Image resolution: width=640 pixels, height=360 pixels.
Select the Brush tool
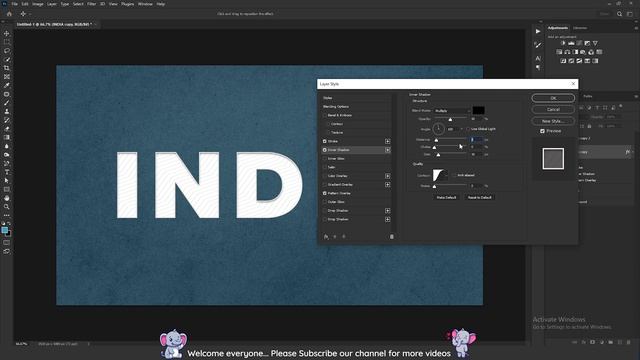[x=7, y=102]
